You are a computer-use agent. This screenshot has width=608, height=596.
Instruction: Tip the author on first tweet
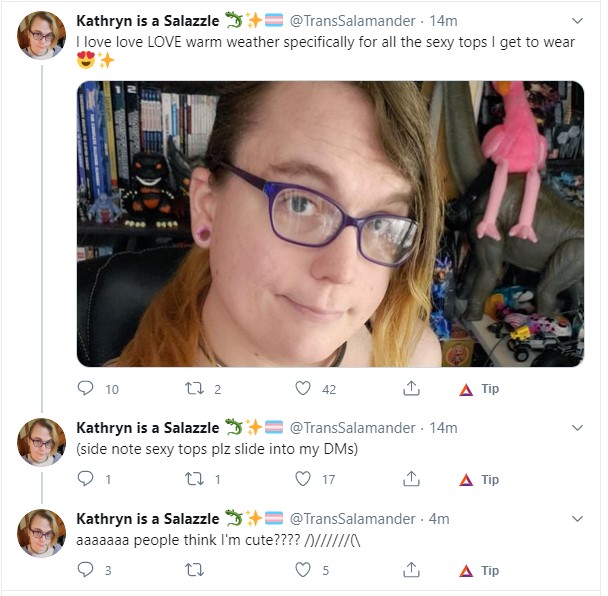pyautogui.click(x=479, y=389)
